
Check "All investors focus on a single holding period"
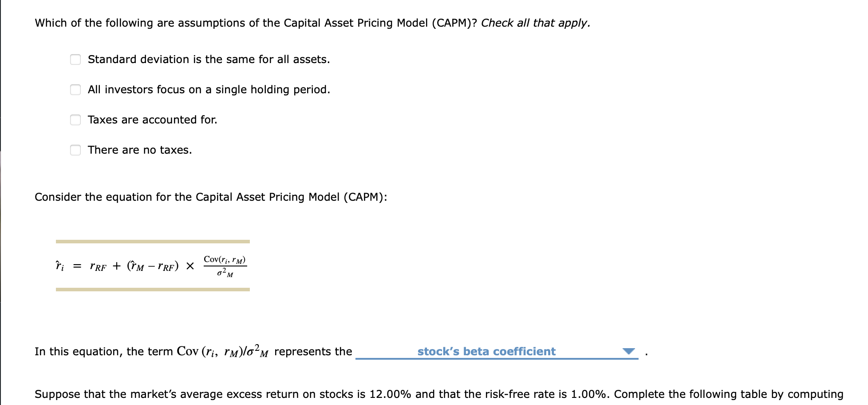(x=75, y=89)
